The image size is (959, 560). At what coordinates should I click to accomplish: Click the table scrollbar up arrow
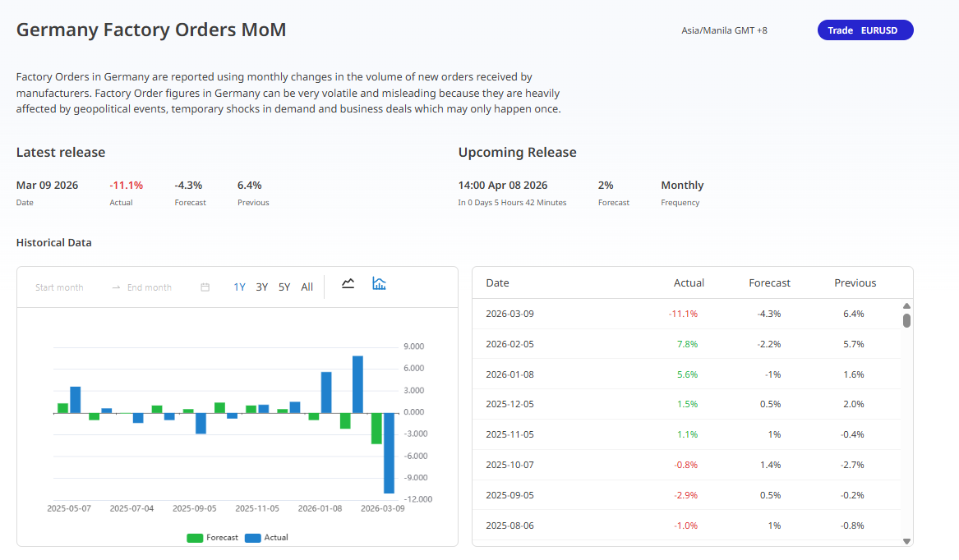(907, 305)
